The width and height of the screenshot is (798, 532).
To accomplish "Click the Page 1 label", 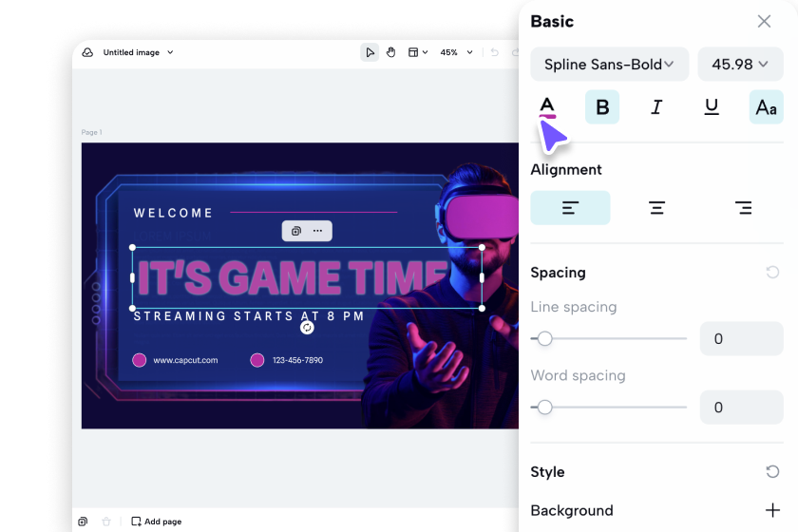I will [91, 132].
